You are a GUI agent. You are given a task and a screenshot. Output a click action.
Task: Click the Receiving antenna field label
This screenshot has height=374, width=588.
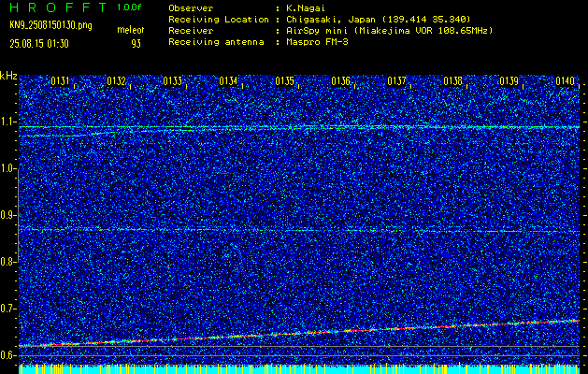pyautogui.click(x=216, y=42)
